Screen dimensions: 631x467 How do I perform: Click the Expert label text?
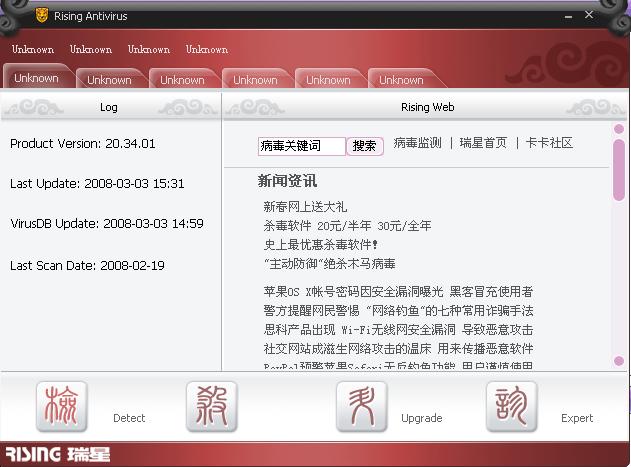pos(577,418)
